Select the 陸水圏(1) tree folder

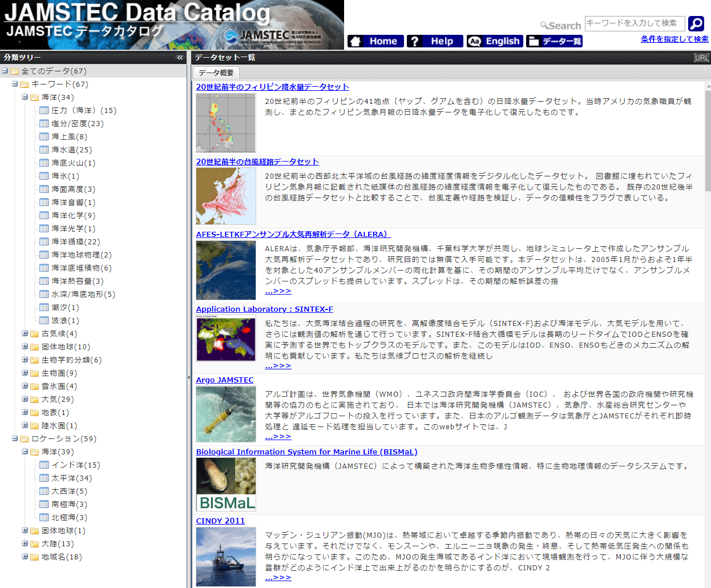[x=59, y=426]
